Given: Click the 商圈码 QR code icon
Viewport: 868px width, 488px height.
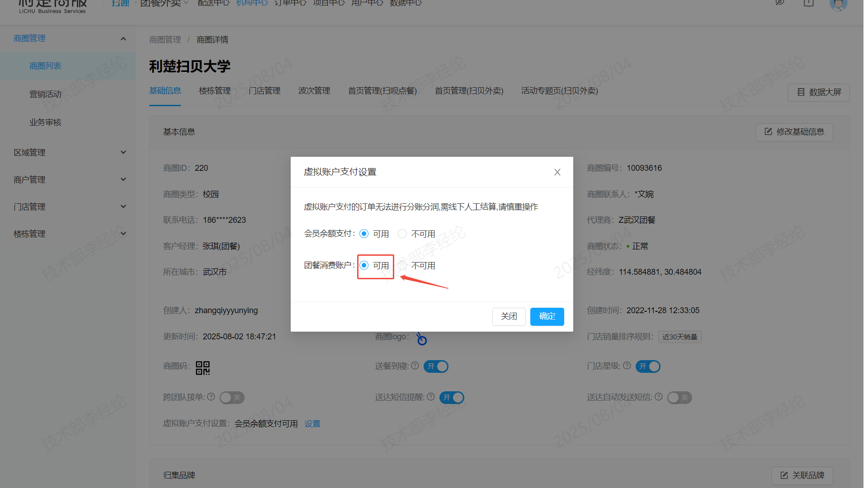Looking at the screenshot, I should point(203,367).
